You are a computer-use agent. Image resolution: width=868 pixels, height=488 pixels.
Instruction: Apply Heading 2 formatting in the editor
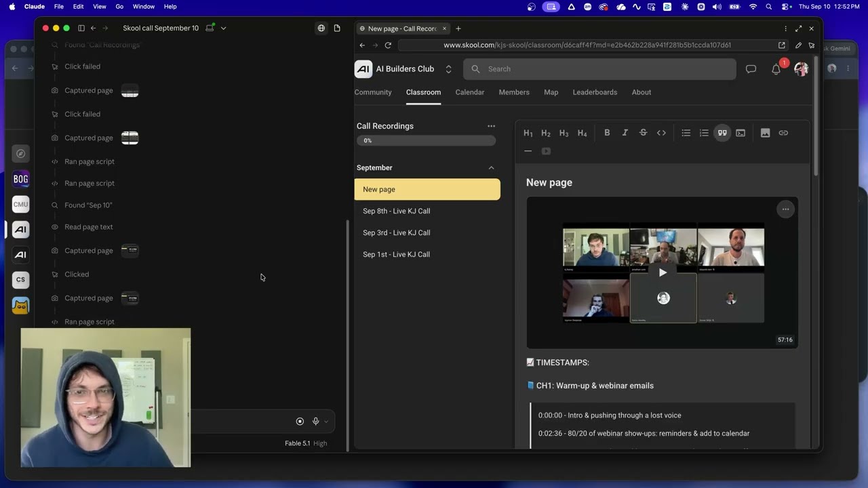pos(546,133)
